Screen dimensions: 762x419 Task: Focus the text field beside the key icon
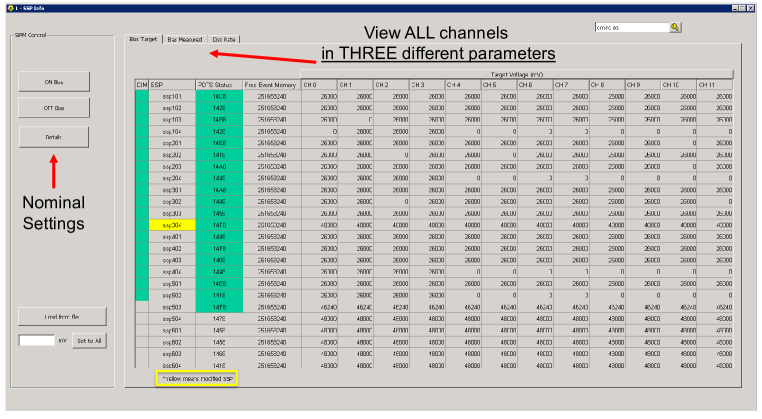click(632, 27)
